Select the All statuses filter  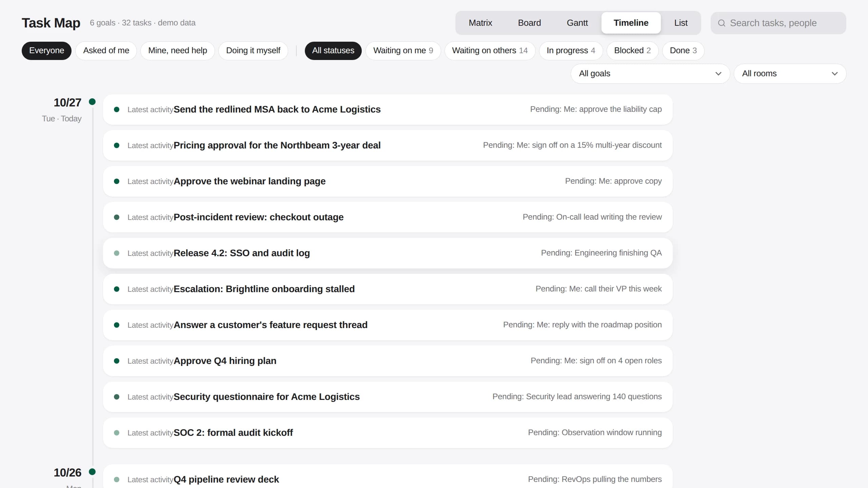coord(333,50)
